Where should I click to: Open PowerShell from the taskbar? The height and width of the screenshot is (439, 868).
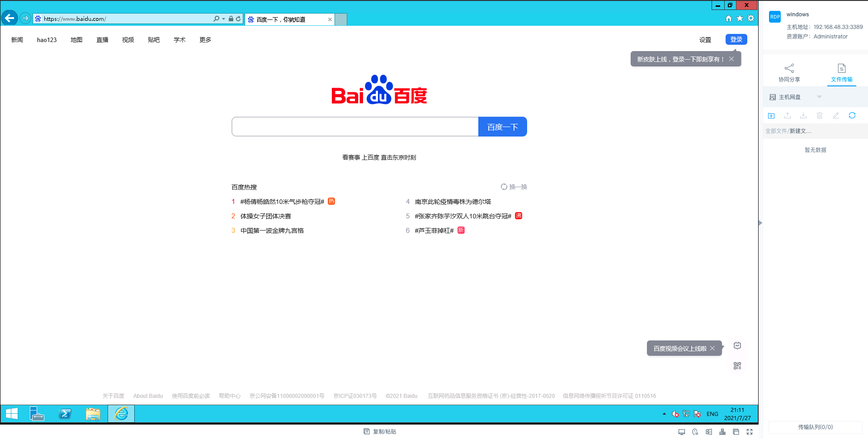pos(65,414)
